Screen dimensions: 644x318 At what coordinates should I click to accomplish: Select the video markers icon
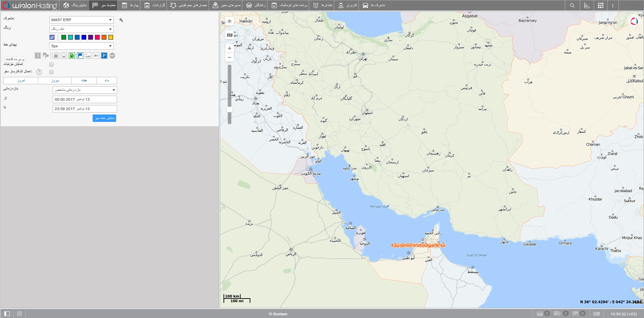tap(96, 55)
